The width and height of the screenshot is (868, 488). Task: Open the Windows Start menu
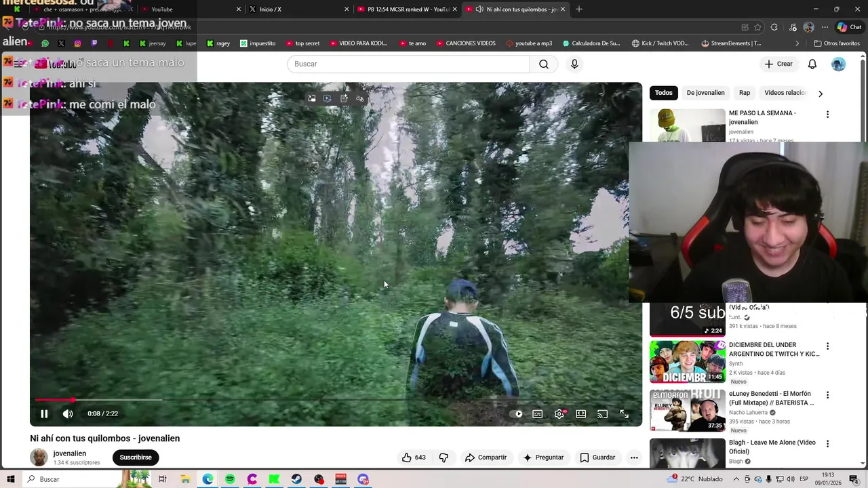(x=11, y=479)
